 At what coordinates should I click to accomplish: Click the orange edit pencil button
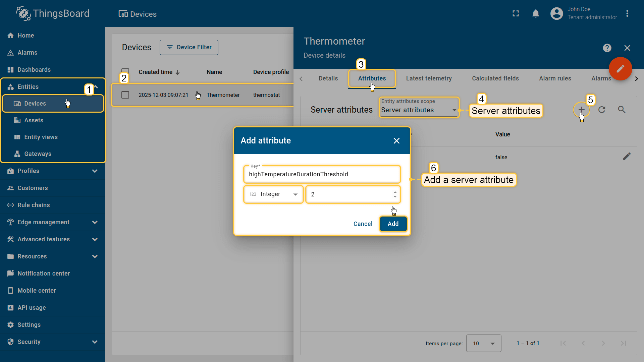(620, 69)
